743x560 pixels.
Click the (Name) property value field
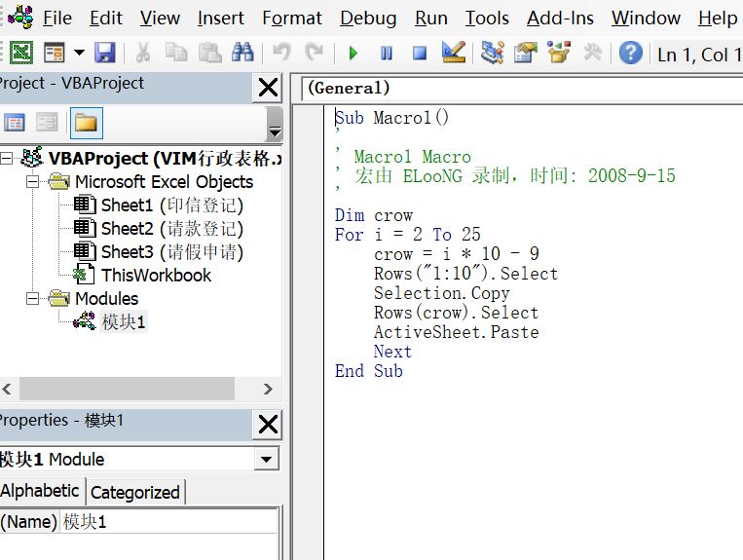168,522
